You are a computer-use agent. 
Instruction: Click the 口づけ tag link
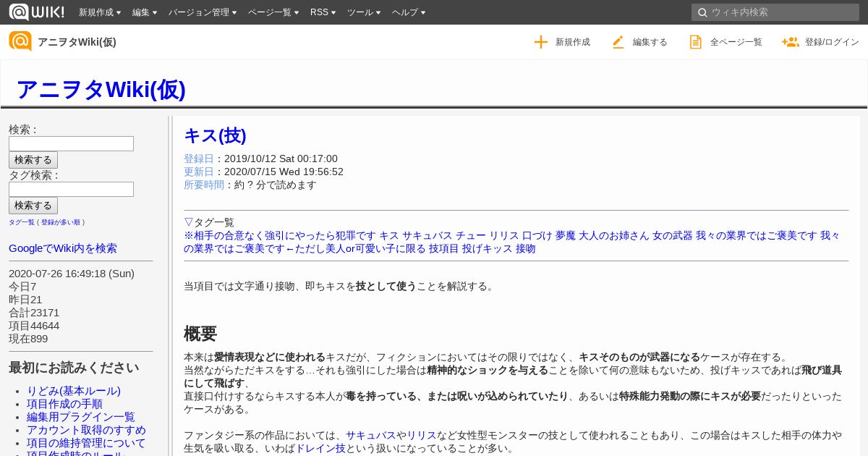coord(537,235)
